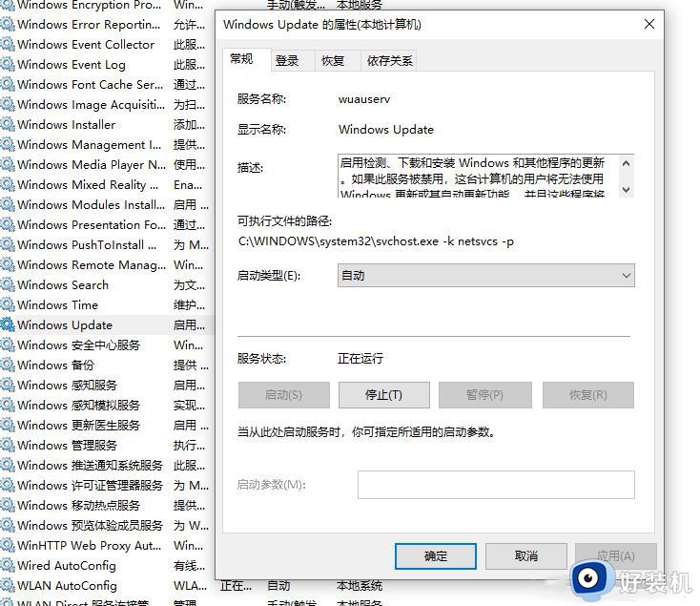The width and height of the screenshot is (700, 606).
Task: Click the gear icon for Windows Mixed Reality
Action: (8, 184)
